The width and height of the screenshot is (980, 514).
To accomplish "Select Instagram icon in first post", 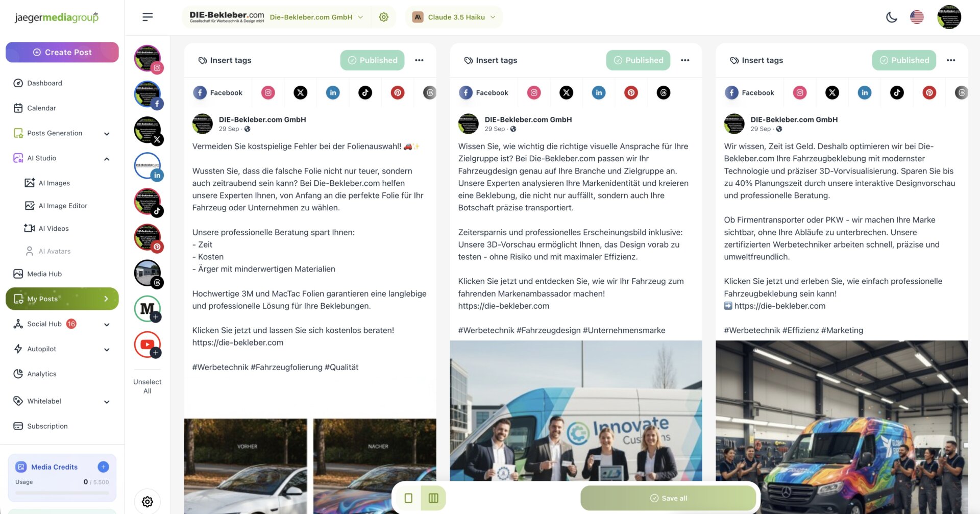I will [268, 92].
